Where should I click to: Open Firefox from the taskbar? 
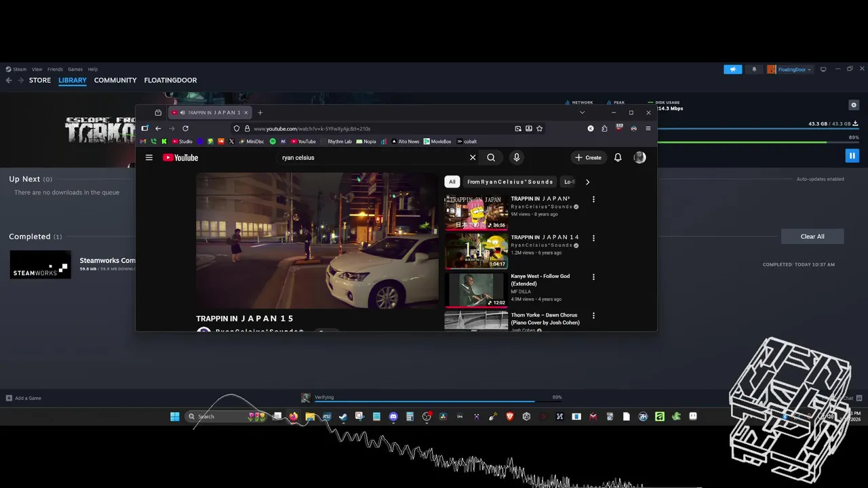294,416
